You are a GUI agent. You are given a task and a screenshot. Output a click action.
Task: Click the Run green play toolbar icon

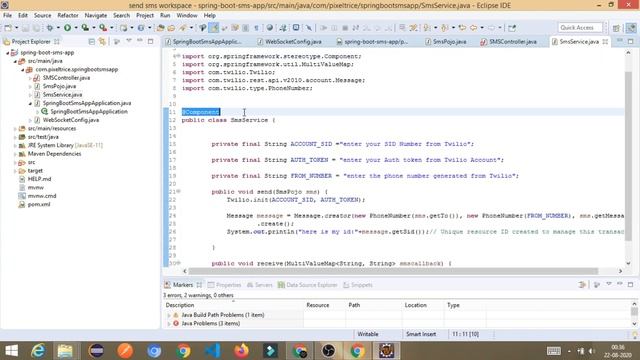(x=67, y=28)
